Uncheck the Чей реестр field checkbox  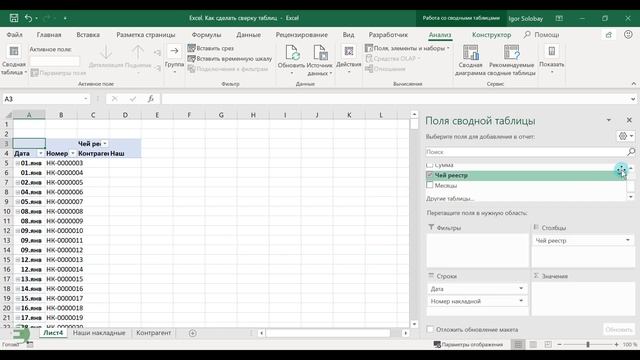429,175
